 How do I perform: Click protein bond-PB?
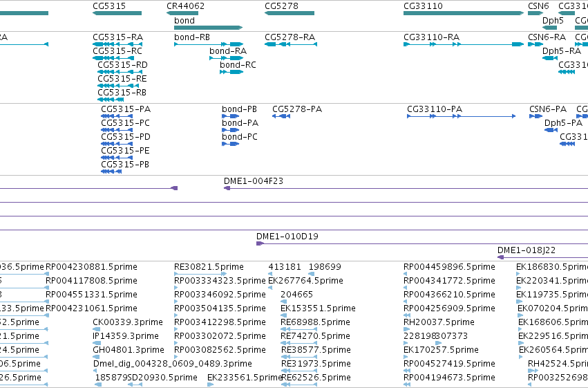pyautogui.click(x=239, y=109)
